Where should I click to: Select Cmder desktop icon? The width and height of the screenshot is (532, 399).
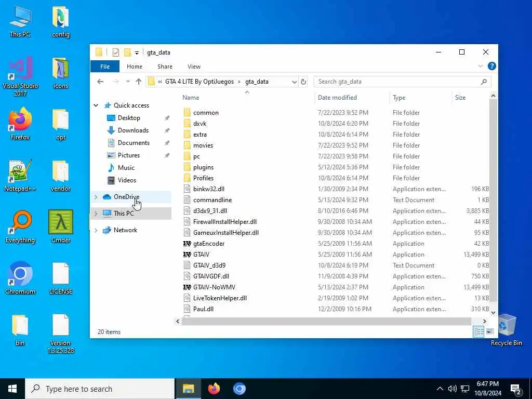[x=61, y=227]
